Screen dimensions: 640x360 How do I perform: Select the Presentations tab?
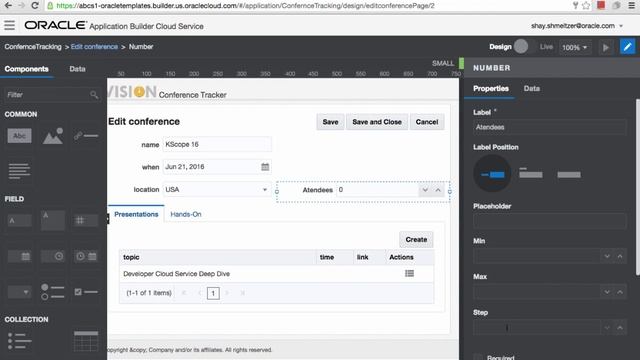click(x=136, y=214)
